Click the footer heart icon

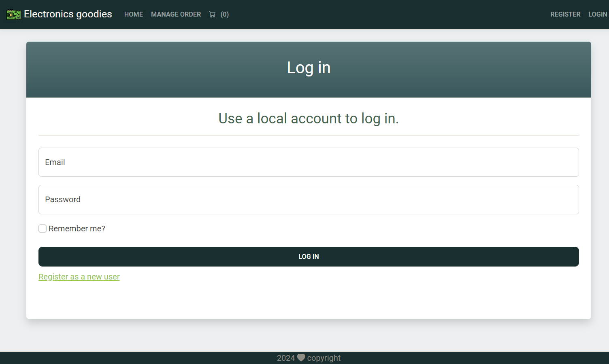(x=301, y=358)
